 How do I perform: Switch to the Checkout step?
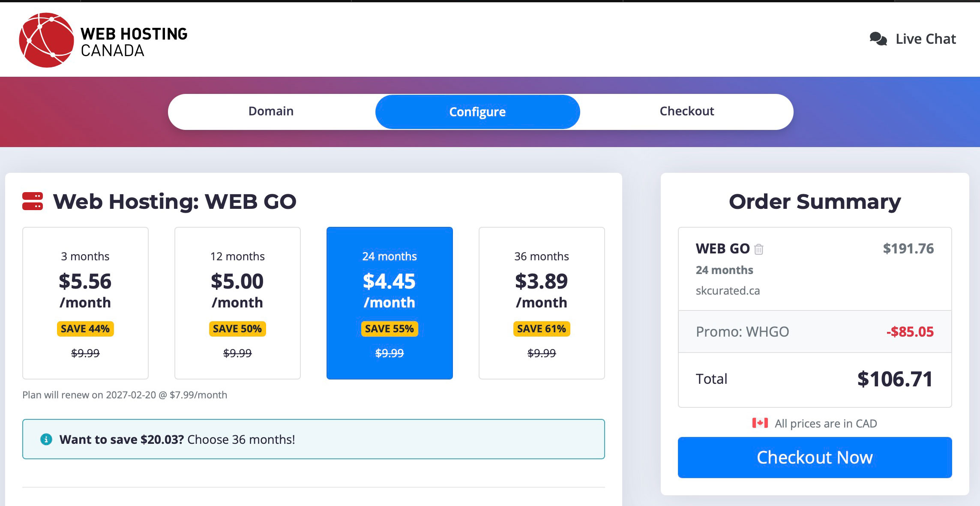pyautogui.click(x=686, y=111)
